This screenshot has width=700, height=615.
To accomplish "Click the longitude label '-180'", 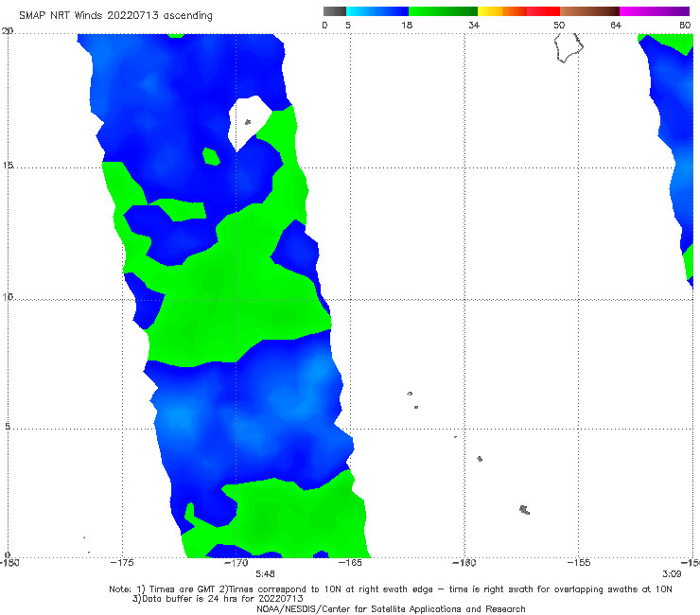I will [x=9, y=563].
